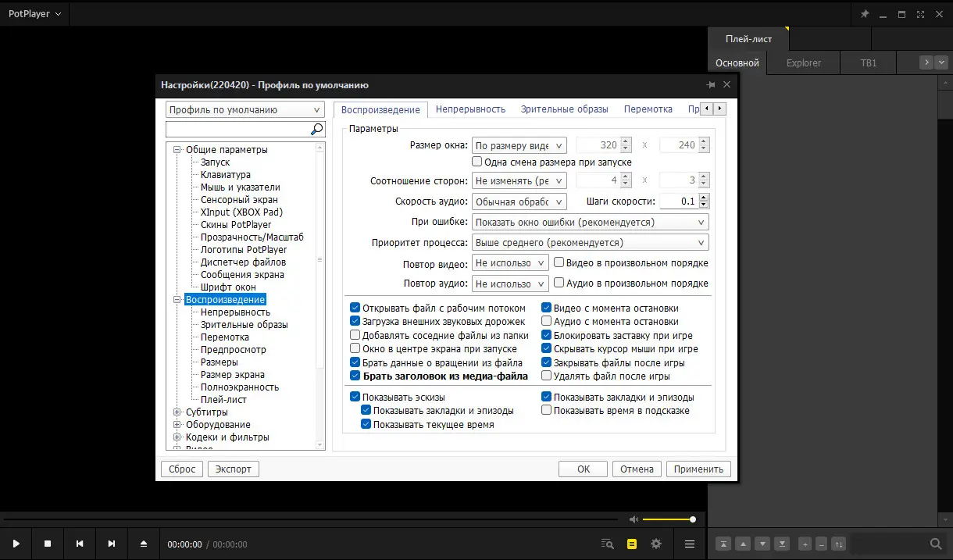
Task: Pin the PotPlayer window on top
Action: pos(865,14)
